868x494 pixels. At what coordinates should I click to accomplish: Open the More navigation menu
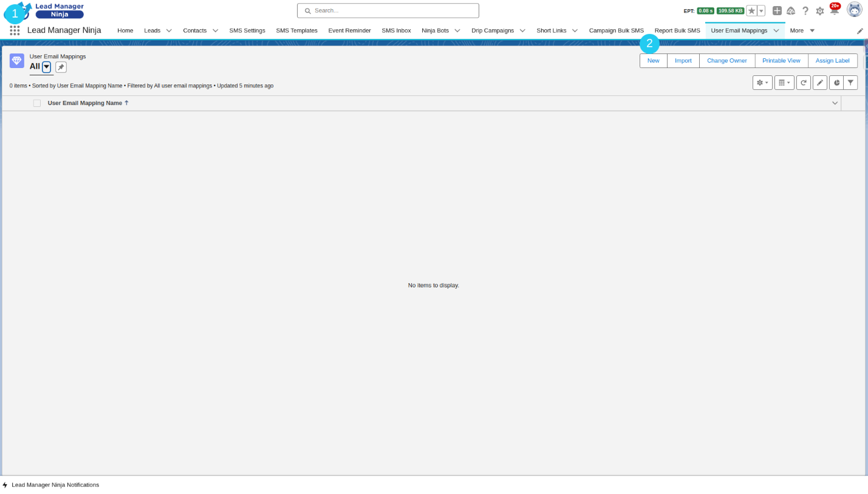[x=802, y=30]
